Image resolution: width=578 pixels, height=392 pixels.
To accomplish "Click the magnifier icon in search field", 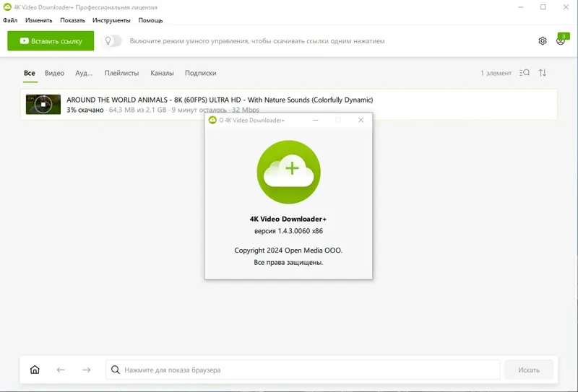I will (116, 370).
